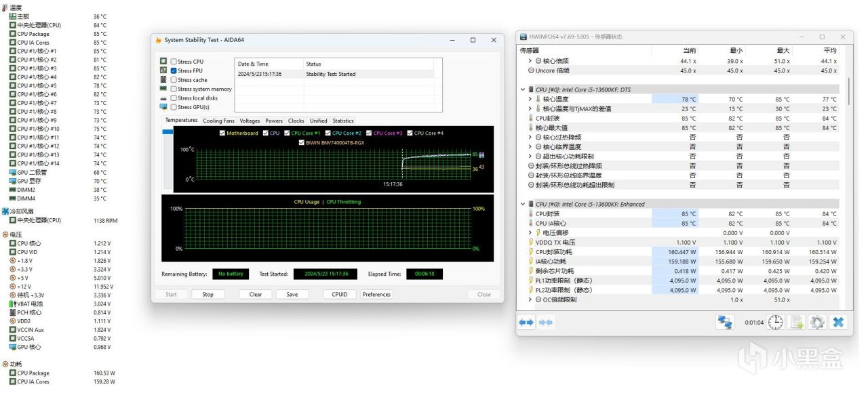Toggle the BIWIN BNV740004TB-RGX checkbox
The width and height of the screenshot is (868, 395).
pos(301,142)
